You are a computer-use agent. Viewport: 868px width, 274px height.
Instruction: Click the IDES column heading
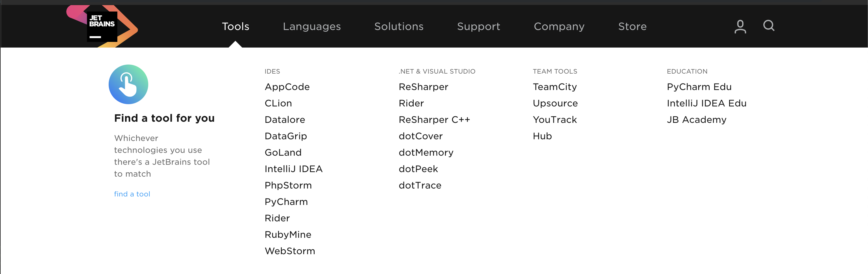coord(272,71)
